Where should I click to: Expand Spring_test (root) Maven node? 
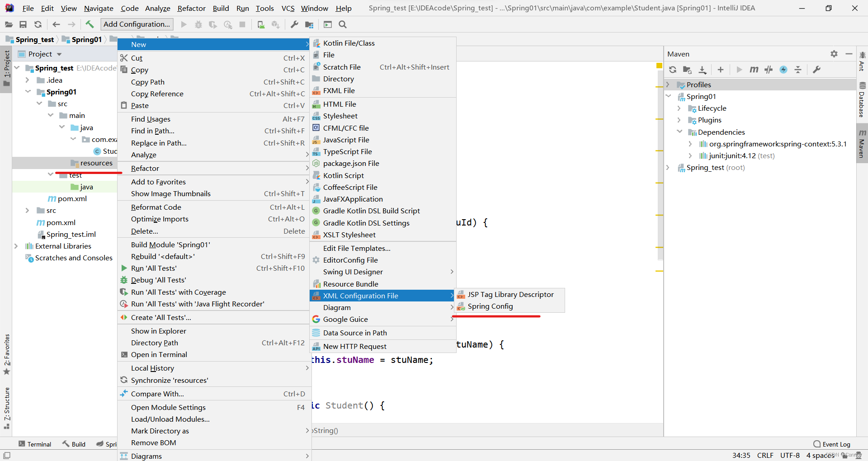tap(668, 167)
